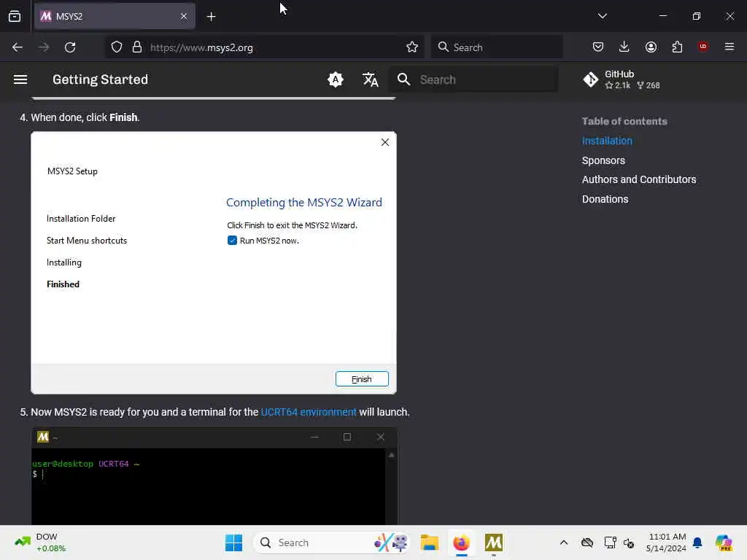747x560 pixels.
Task: Launch Copilot preview from taskbar
Action: (724, 542)
